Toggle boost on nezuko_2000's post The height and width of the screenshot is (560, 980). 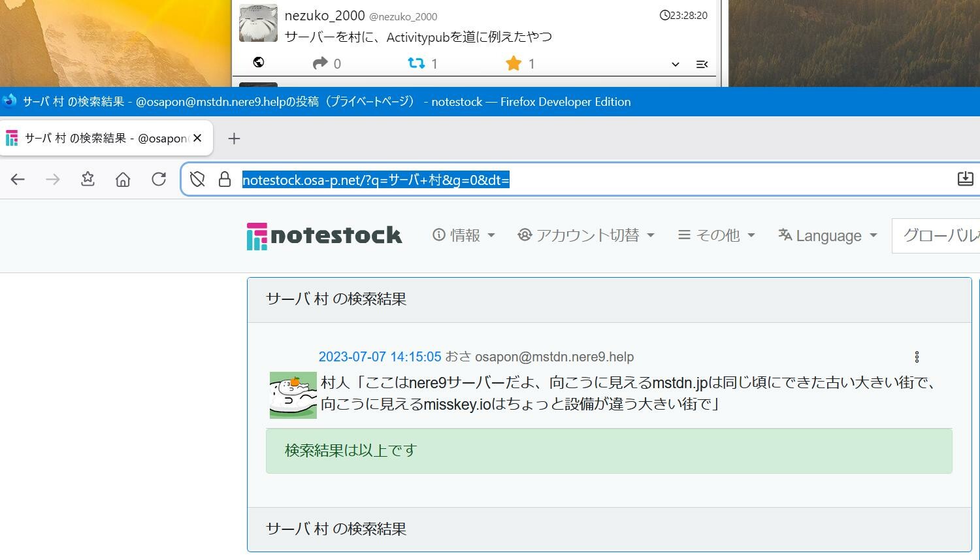pyautogui.click(x=416, y=63)
